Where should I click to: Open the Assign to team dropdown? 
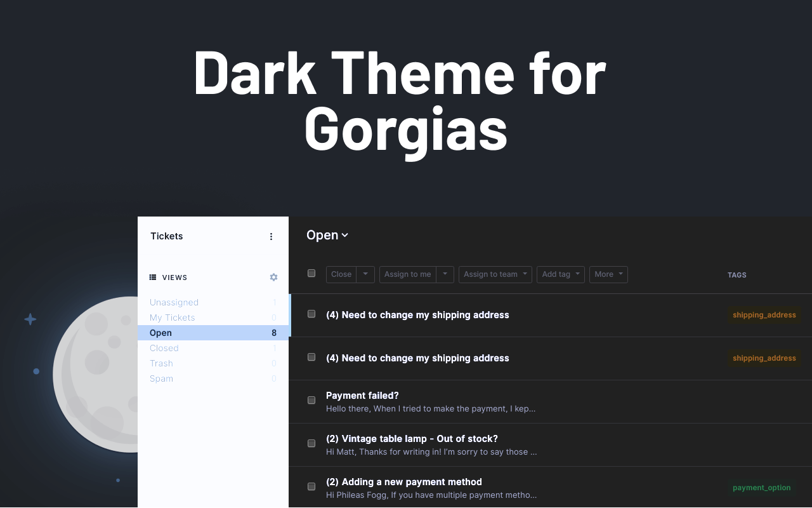(x=495, y=274)
